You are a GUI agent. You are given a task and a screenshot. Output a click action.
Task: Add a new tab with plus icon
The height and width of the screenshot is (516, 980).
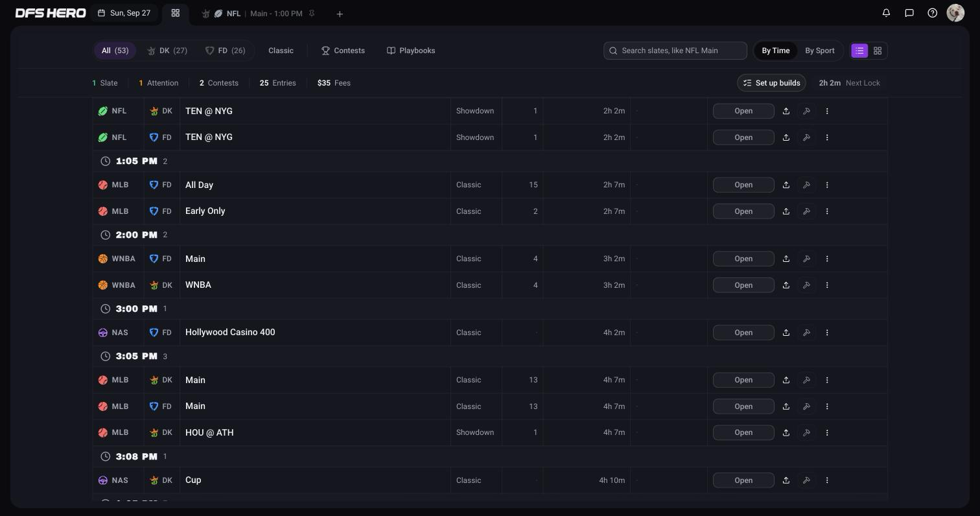[x=340, y=14]
